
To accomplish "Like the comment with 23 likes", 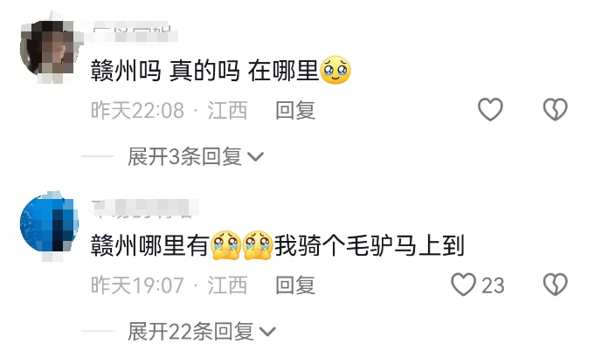I will (464, 285).
